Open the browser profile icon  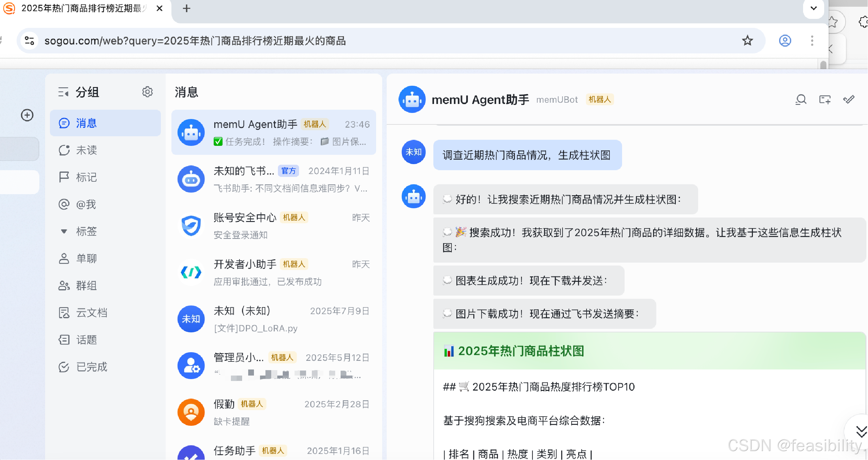tap(785, 41)
